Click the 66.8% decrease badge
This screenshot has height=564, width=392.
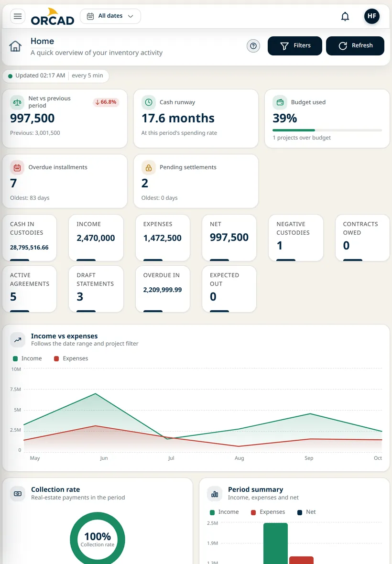(106, 102)
